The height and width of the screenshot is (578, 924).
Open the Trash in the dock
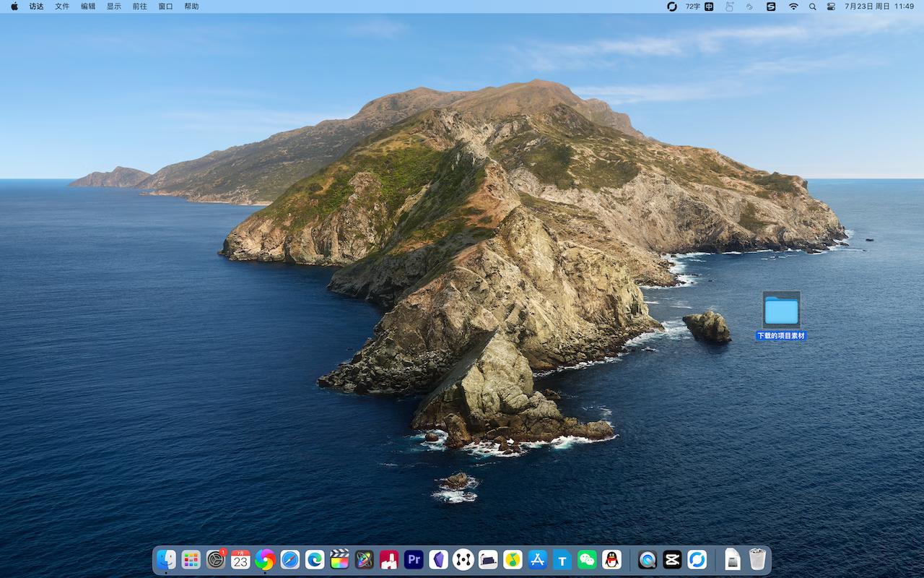click(x=757, y=559)
